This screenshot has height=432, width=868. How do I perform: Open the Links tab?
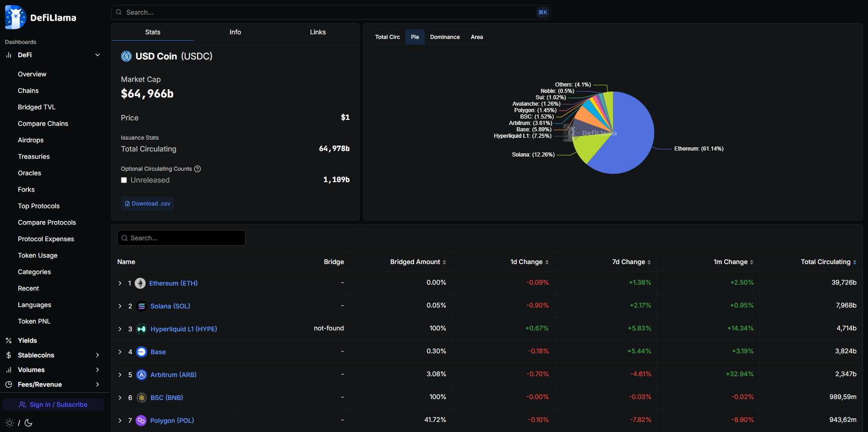pos(317,32)
